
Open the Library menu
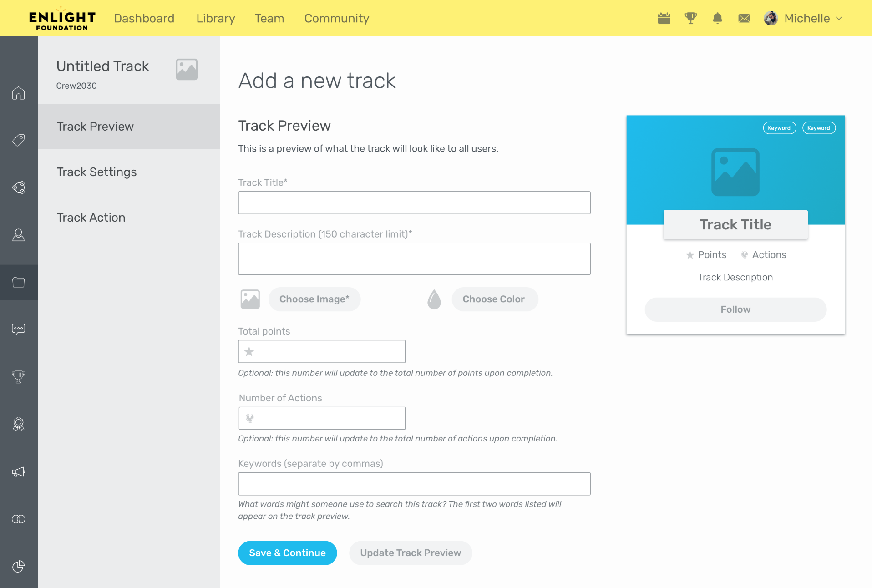click(216, 18)
